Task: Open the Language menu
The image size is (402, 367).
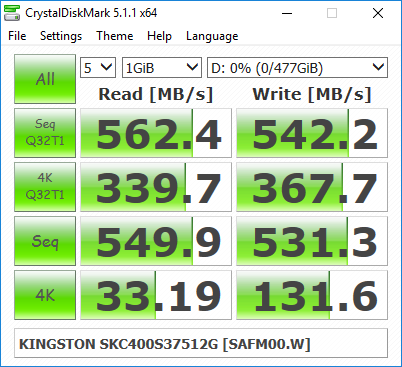Action: [212, 36]
